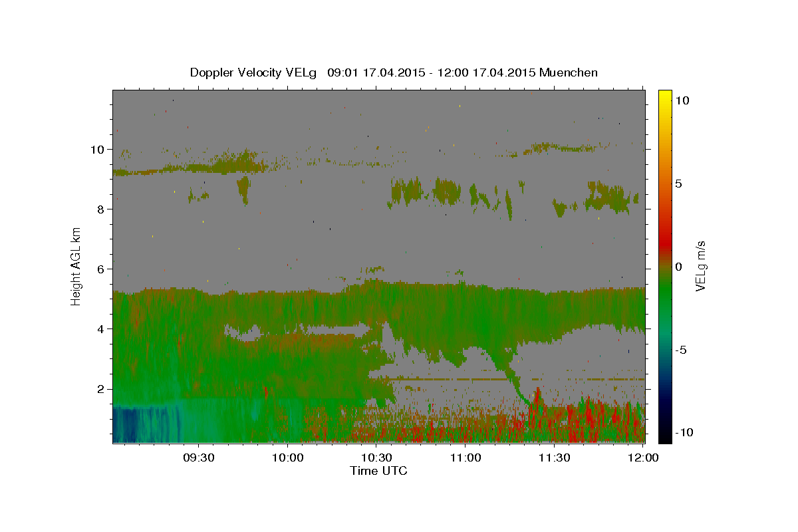Click the colorbar tick value '0'
This screenshot has width=798, height=532.
click(x=680, y=267)
